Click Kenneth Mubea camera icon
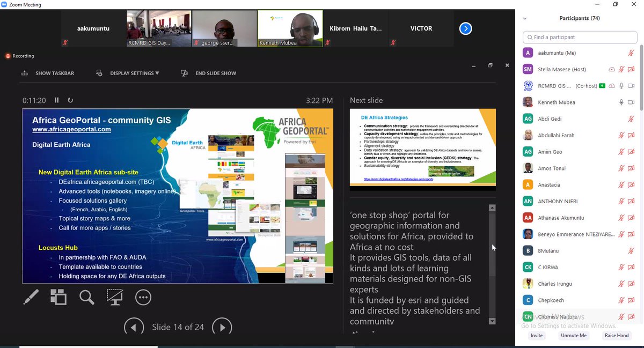Viewport: 644px width, 348px height. 632,102
